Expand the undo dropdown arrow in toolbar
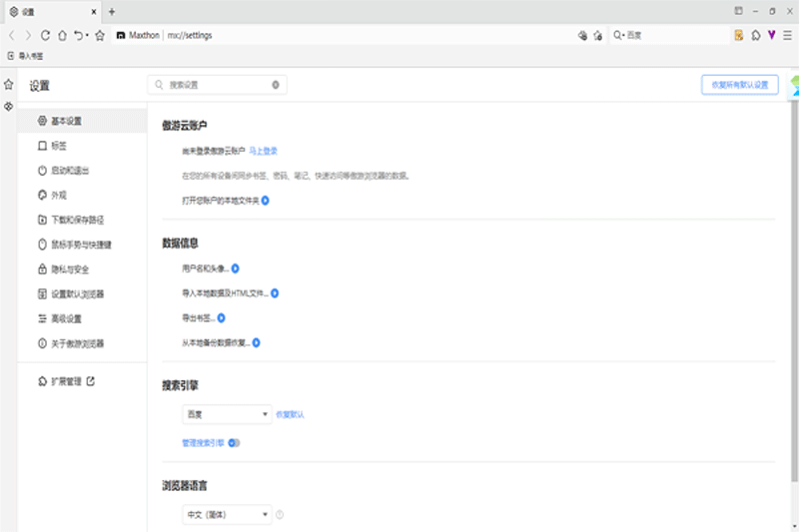This screenshot has width=799, height=532. 87,36
